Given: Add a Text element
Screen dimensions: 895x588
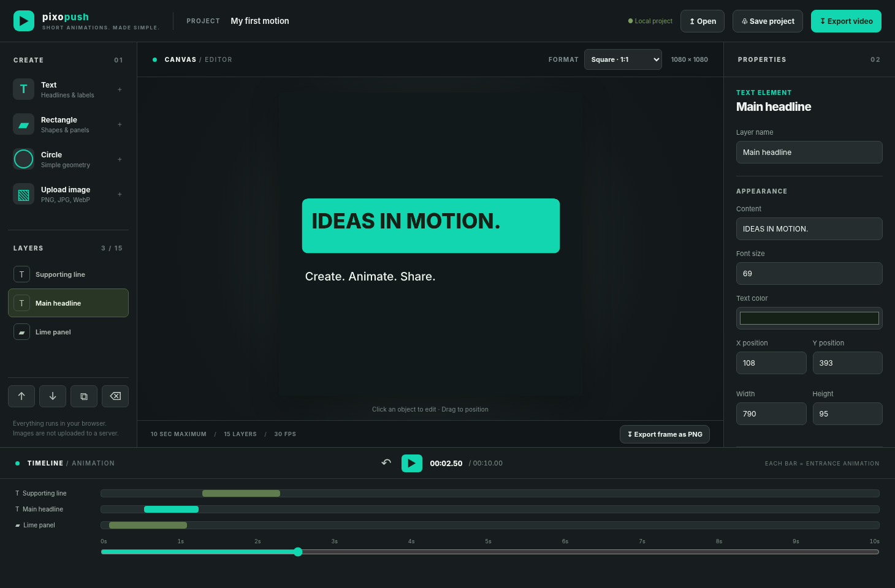Looking at the screenshot, I should point(68,89).
